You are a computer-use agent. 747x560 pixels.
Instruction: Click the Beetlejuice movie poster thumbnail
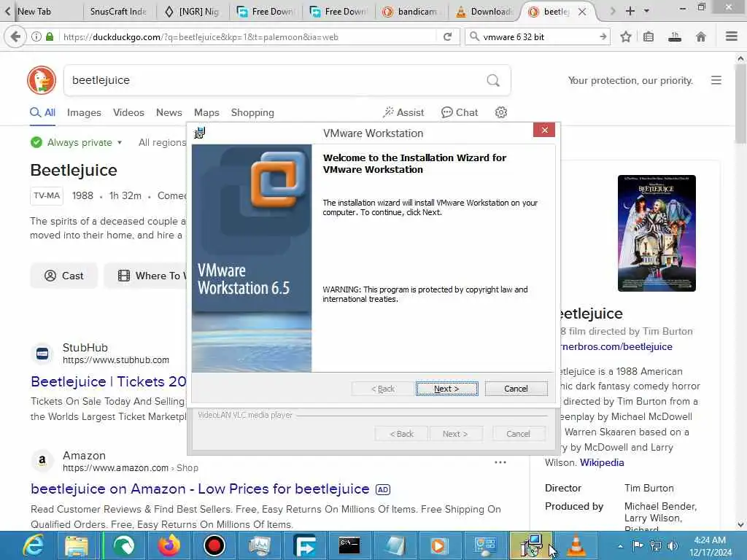coord(657,233)
